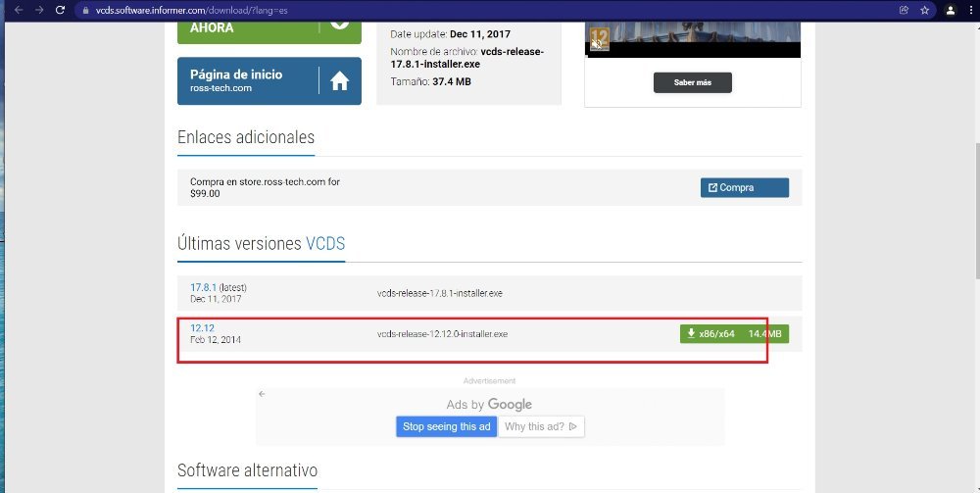The image size is (980, 493).
Task: Open the Chrome three-dot menu
Action: 970,10
